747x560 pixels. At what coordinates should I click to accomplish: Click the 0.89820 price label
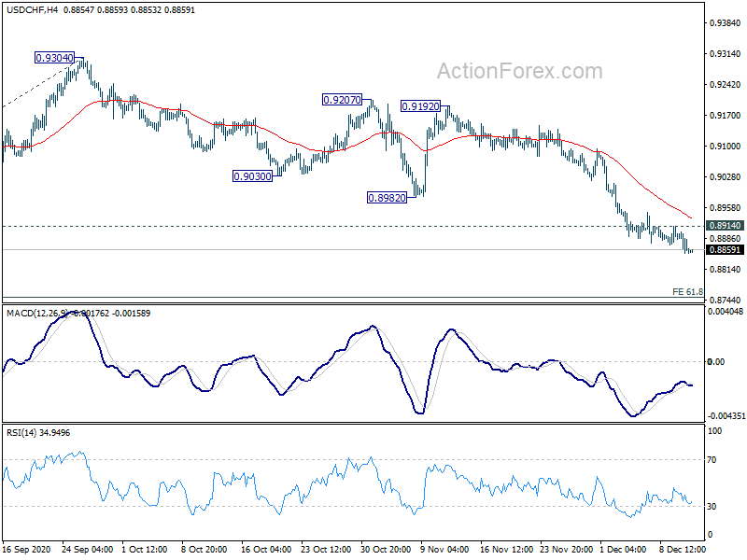point(387,197)
